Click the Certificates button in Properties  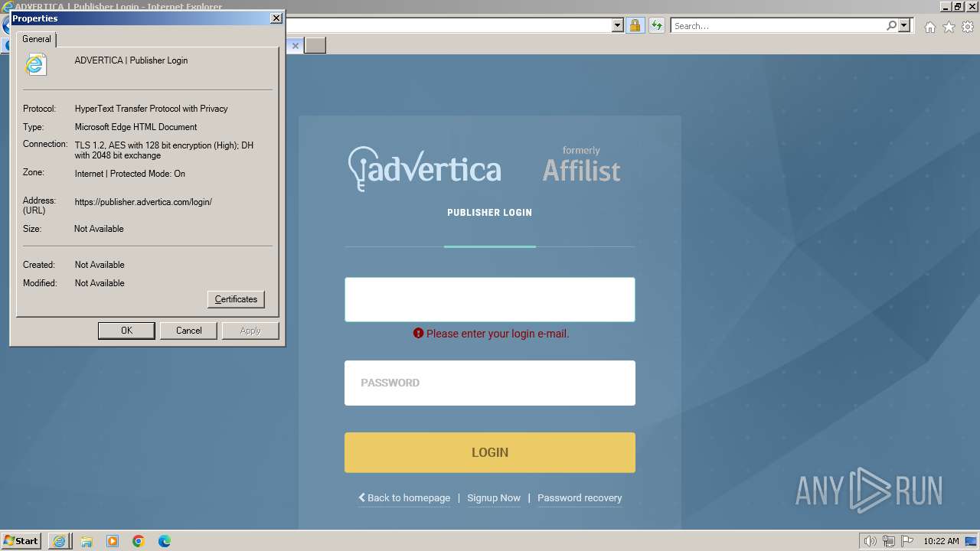[236, 299]
